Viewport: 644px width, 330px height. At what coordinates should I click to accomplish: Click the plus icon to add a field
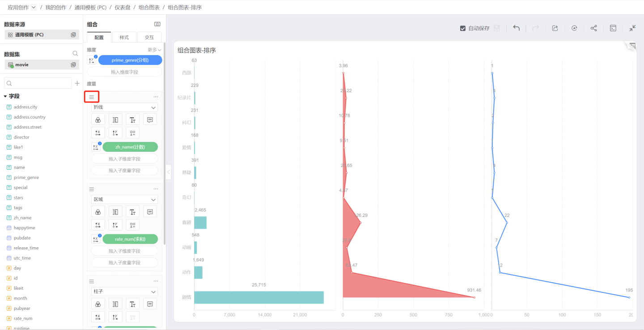77,83
